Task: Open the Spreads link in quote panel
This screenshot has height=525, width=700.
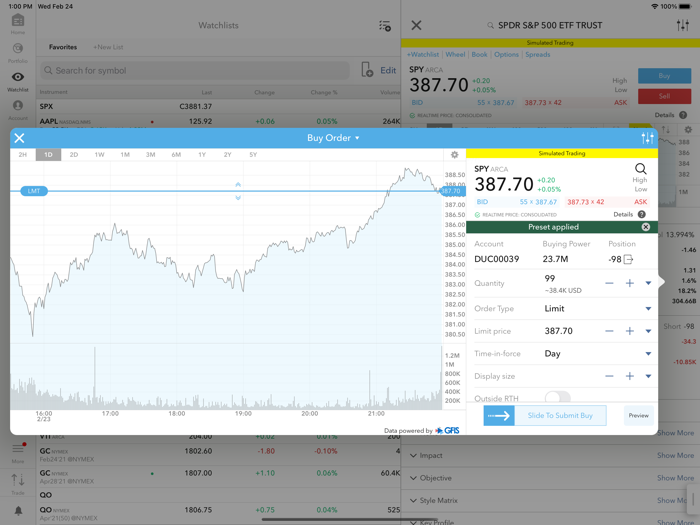Action: click(x=538, y=54)
